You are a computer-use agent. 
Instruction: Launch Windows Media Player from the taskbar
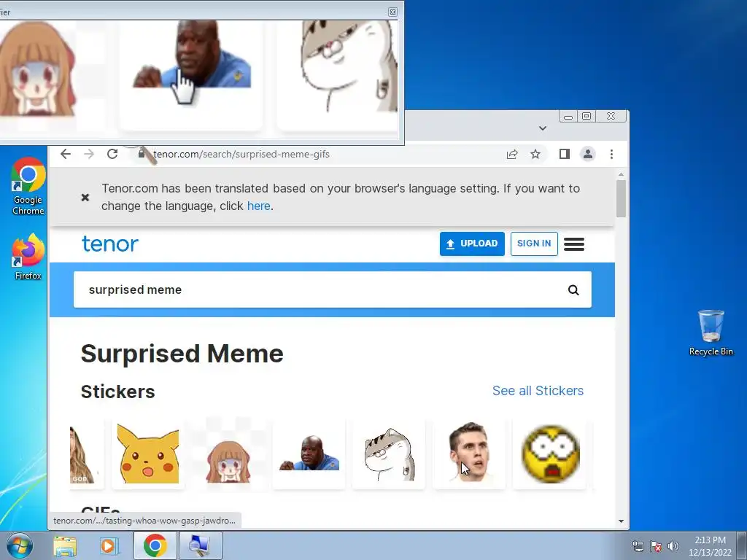[x=109, y=545]
